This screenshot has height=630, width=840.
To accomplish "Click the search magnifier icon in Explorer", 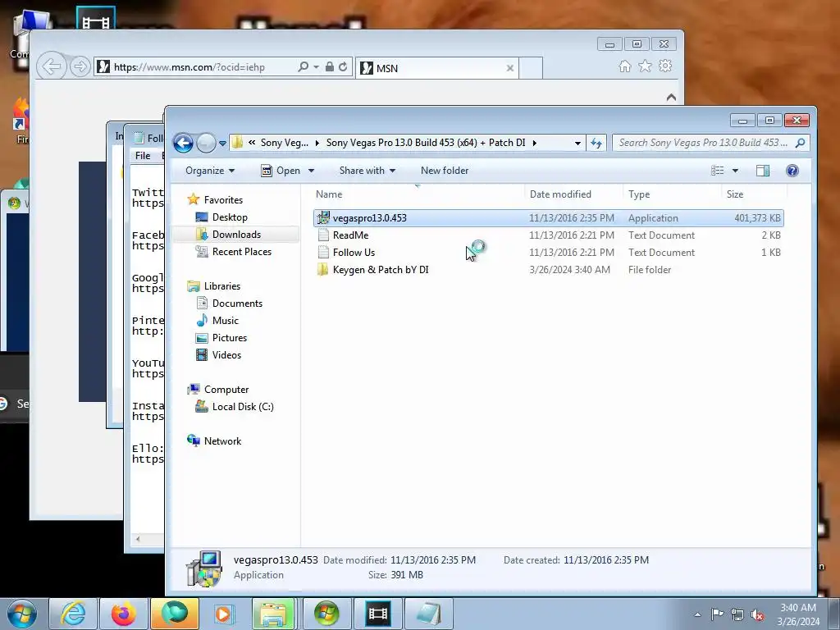I will pos(801,143).
